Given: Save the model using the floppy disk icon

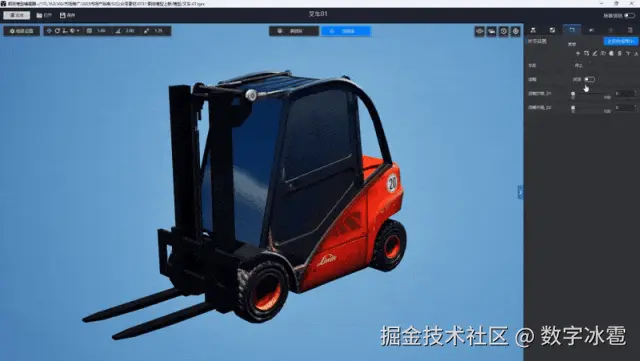Looking at the screenshot, I should 62,15.
